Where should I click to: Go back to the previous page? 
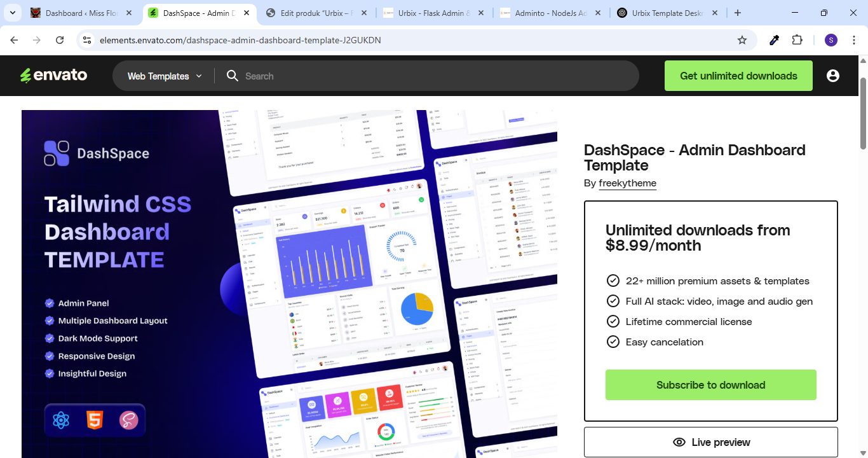(15, 40)
